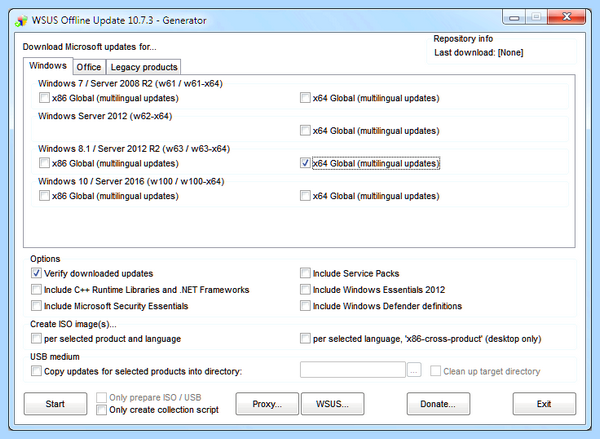Enable Copy updates for selected products into directory
Screen dimensions: 600x439
point(36,371)
